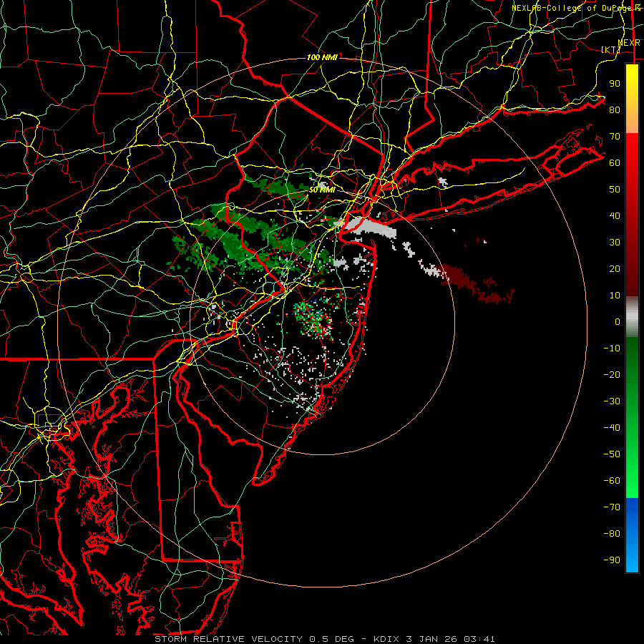Click the -70 value on the velocity scale
The height and width of the screenshot is (644, 644).
(x=612, y=507)
